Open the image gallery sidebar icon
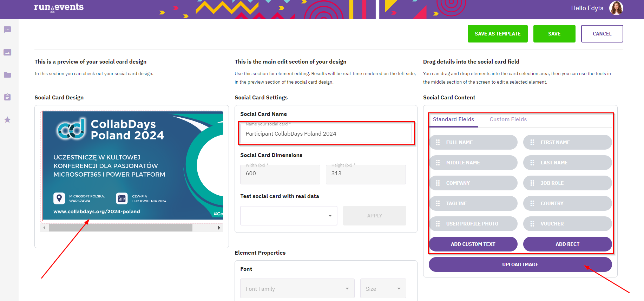Viewport: 644px width, 301px height. (7, 52)
